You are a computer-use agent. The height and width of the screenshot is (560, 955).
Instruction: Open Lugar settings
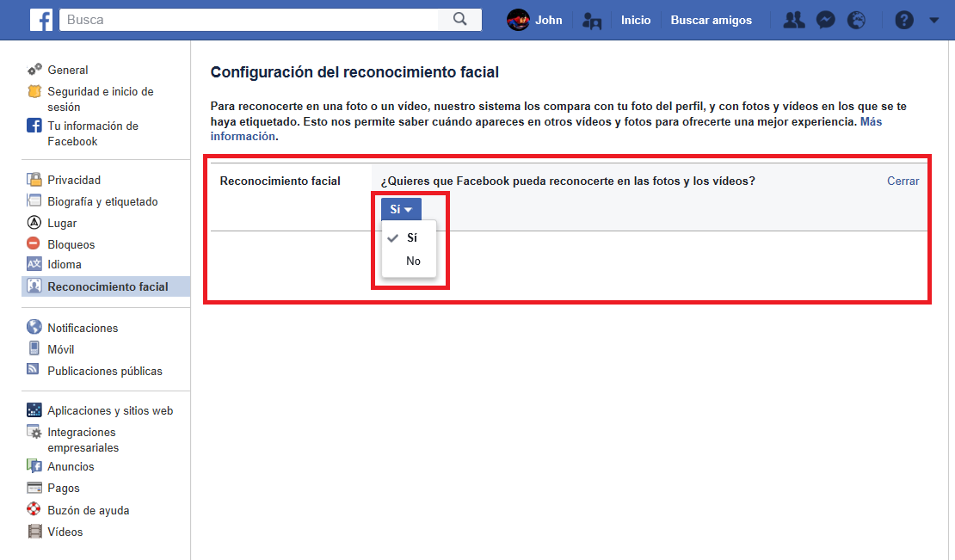62,224
